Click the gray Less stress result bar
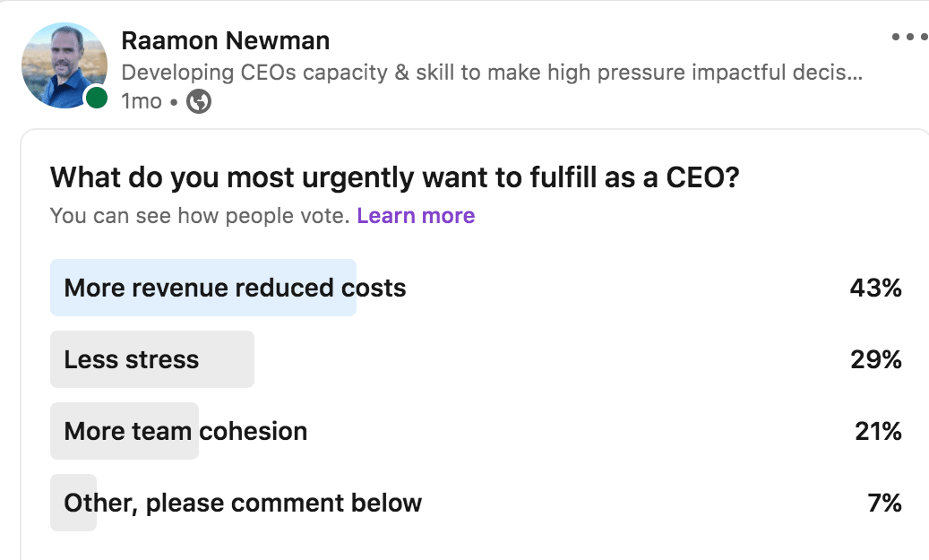 tap(152, 359)
